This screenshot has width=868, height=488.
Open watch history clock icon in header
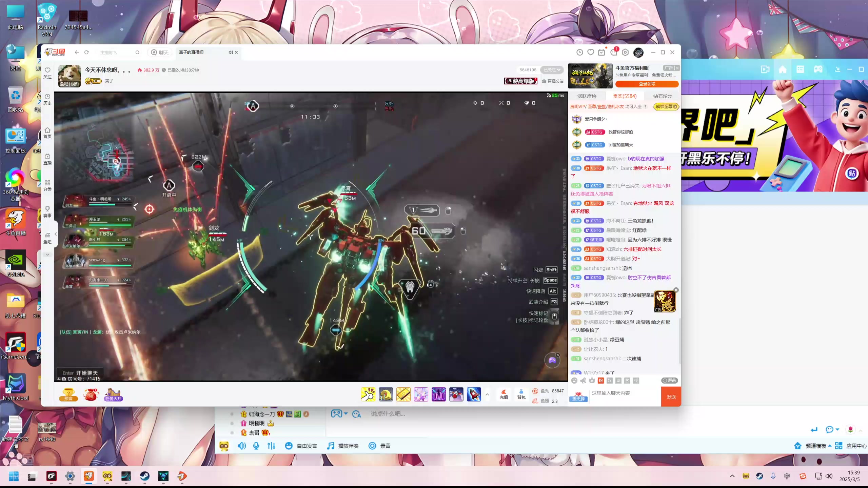click(580, 52)
